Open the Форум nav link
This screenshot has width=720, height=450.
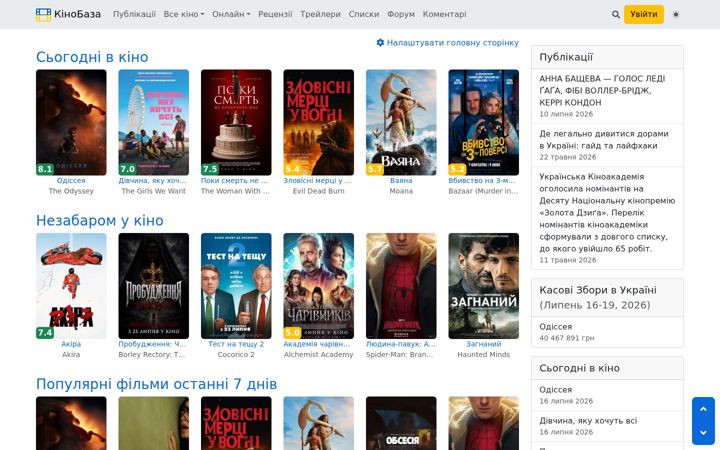point(401,14)
